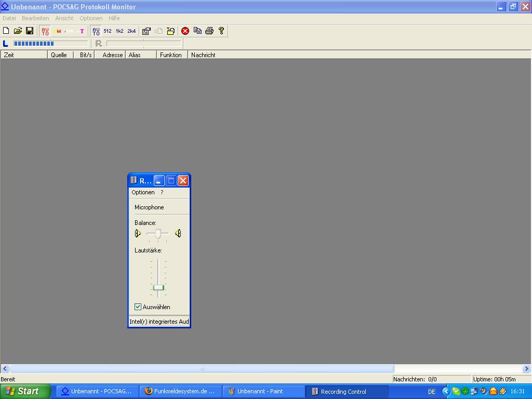
Task: Click the Balance slider handle
Action: 158,234
